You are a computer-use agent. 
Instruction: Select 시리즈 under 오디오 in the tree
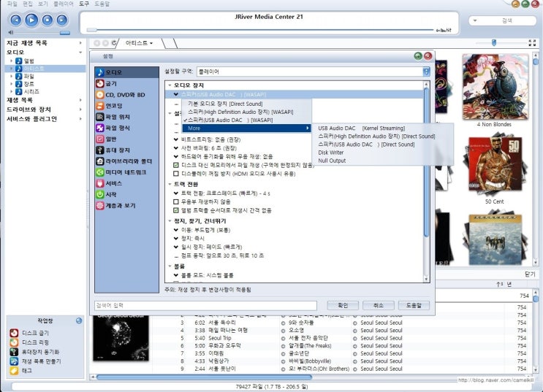coord(31,91)
